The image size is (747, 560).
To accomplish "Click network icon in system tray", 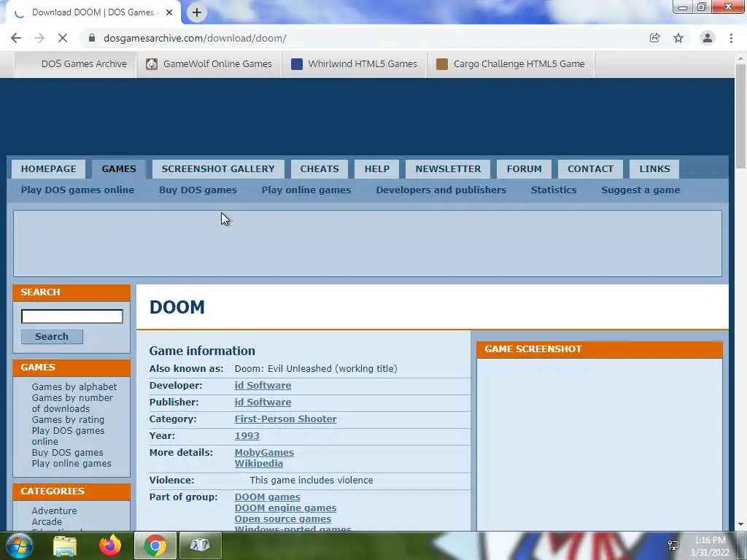I will [x=673, y=545].
